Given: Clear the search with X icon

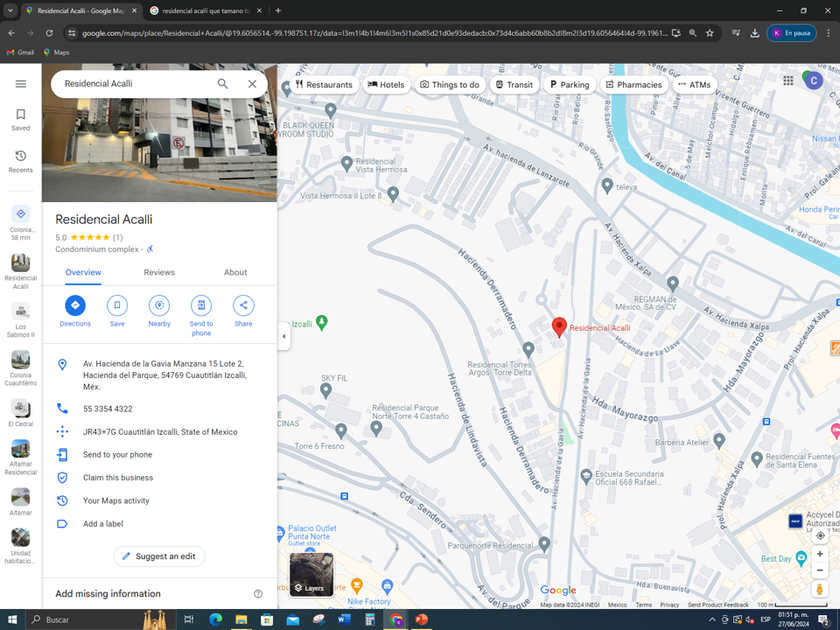Looking at the screenshot, I should [252, 84].
